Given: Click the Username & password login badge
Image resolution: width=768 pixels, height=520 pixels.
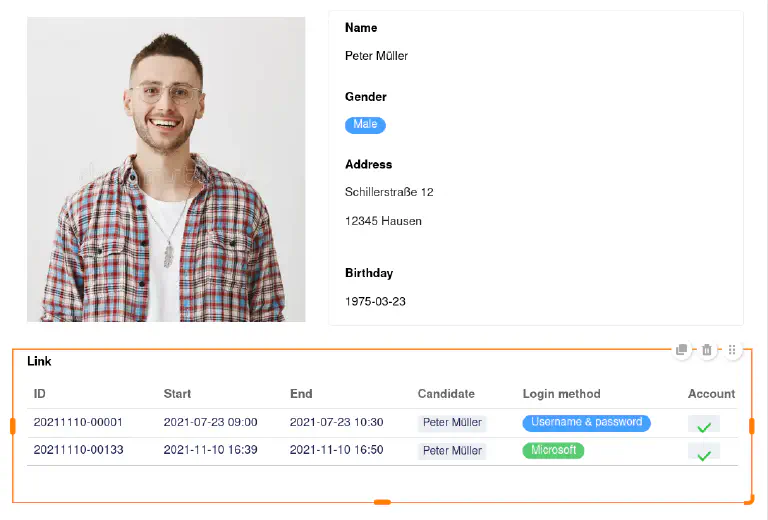Looking at the screenshot, I should coord(586,423).
